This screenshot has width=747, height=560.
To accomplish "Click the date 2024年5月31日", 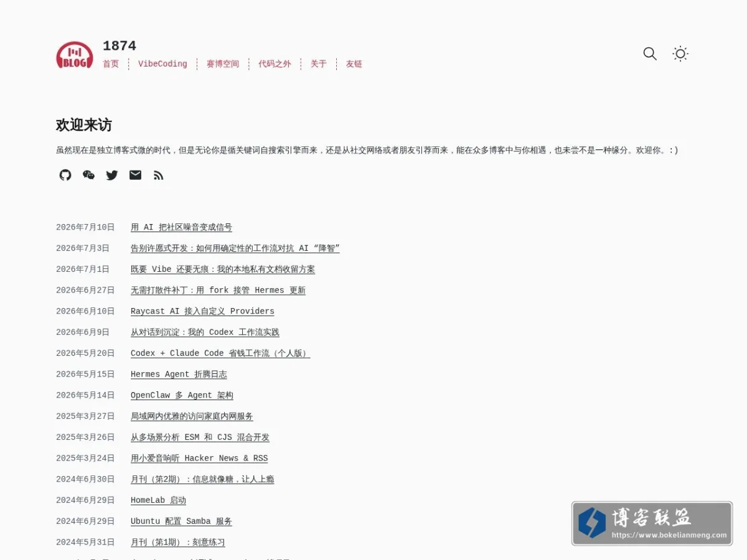I will pyautogui.click(x=85, y=542).
